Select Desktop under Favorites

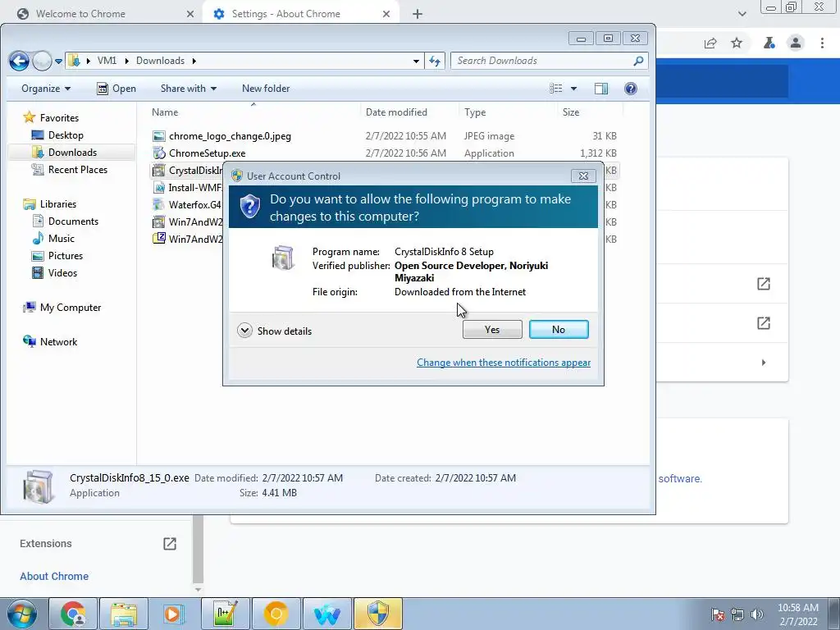[x=57, y=135]
